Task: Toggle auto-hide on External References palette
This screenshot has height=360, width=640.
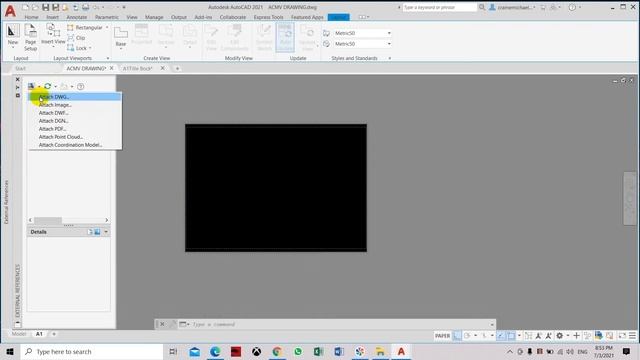Action: (18, 87)
